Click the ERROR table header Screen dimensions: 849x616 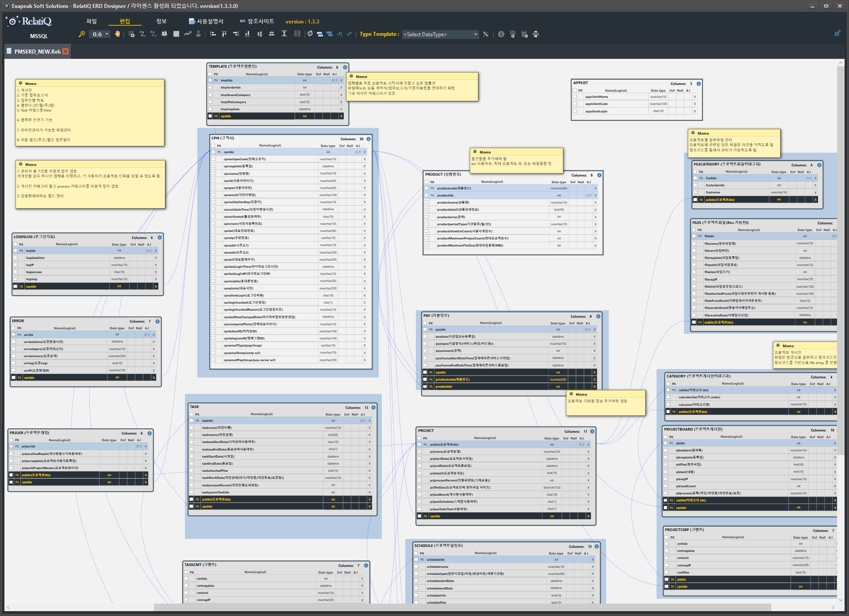tap(85, 321)
